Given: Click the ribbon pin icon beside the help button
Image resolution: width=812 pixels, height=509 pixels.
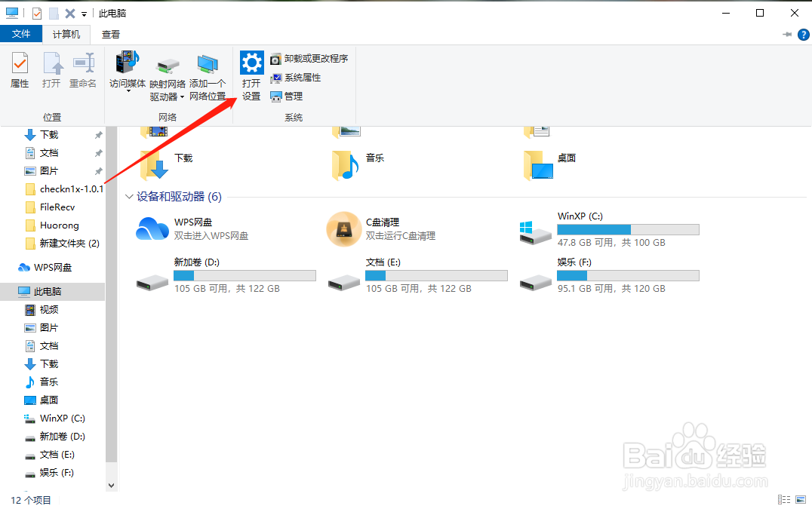Looking at the screenshot, I should 787,35.
